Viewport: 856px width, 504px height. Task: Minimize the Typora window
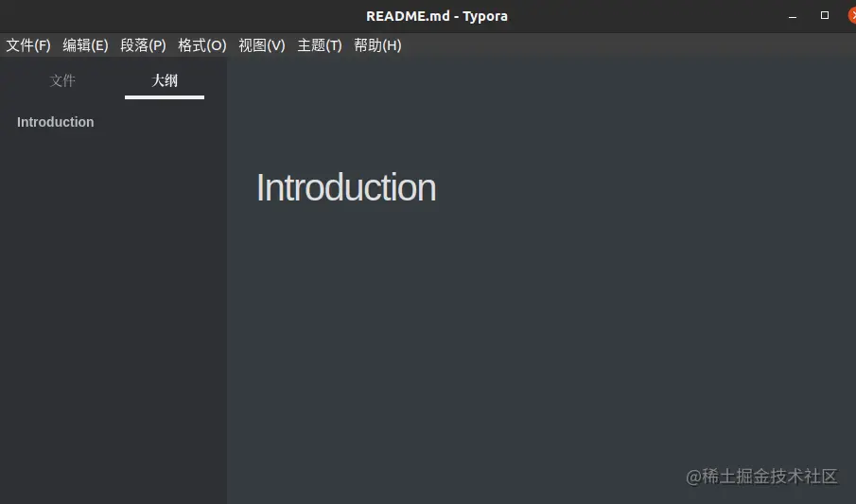(x=793, y=16)
